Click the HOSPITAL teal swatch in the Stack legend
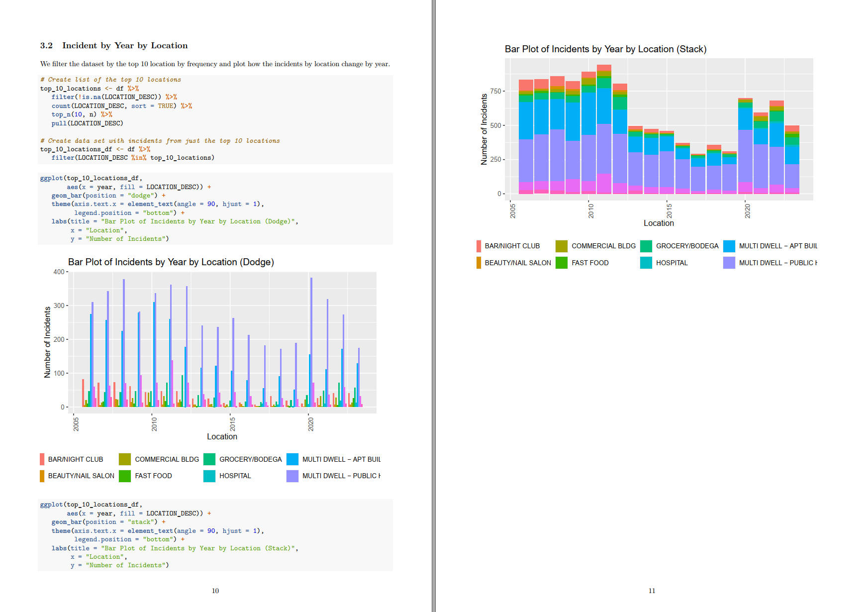Image resolution: width=868 pixels, height=612 pixels. (x=646, y=263)
